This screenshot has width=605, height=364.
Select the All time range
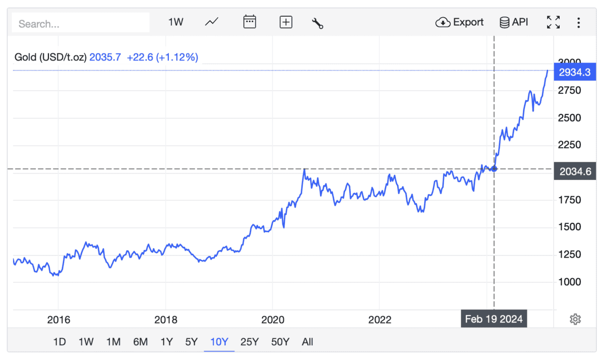pyautogui.click(x=308, y=342)
